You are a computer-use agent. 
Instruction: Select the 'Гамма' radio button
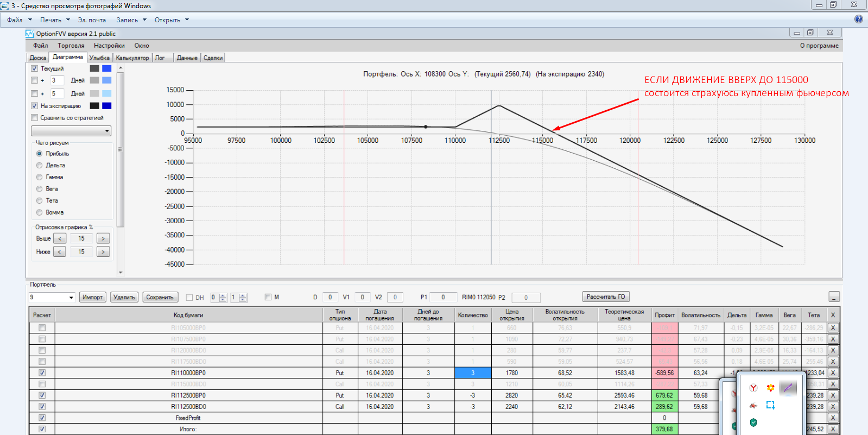pos(39,177)
